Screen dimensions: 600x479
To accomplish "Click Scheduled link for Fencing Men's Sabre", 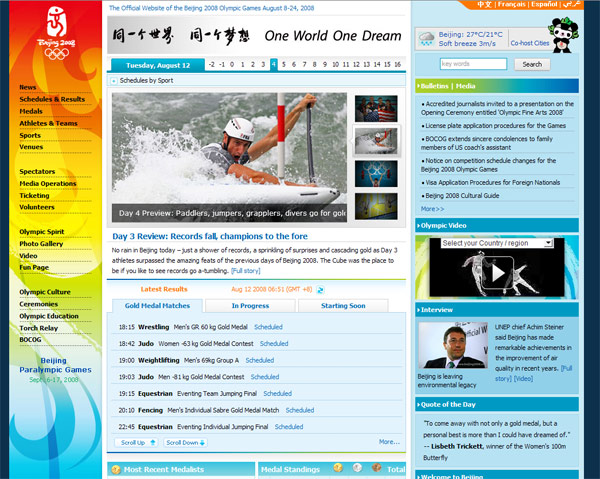I will coord(300,410).
